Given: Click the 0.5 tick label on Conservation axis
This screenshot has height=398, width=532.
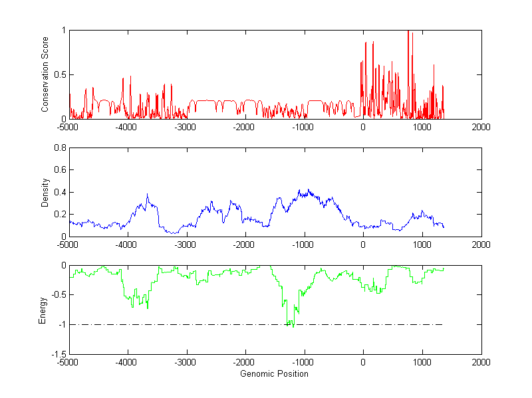Looking at the screenshot, I should 59,75.
